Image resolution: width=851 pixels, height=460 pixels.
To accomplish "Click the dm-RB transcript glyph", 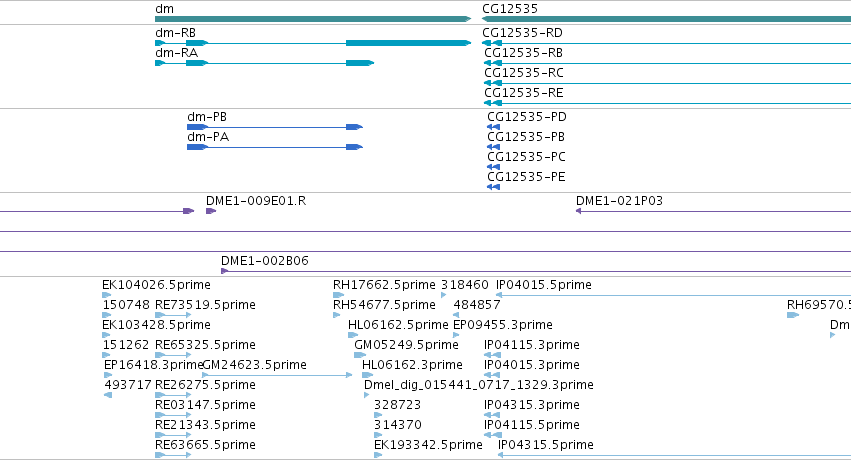I will 313,43.
